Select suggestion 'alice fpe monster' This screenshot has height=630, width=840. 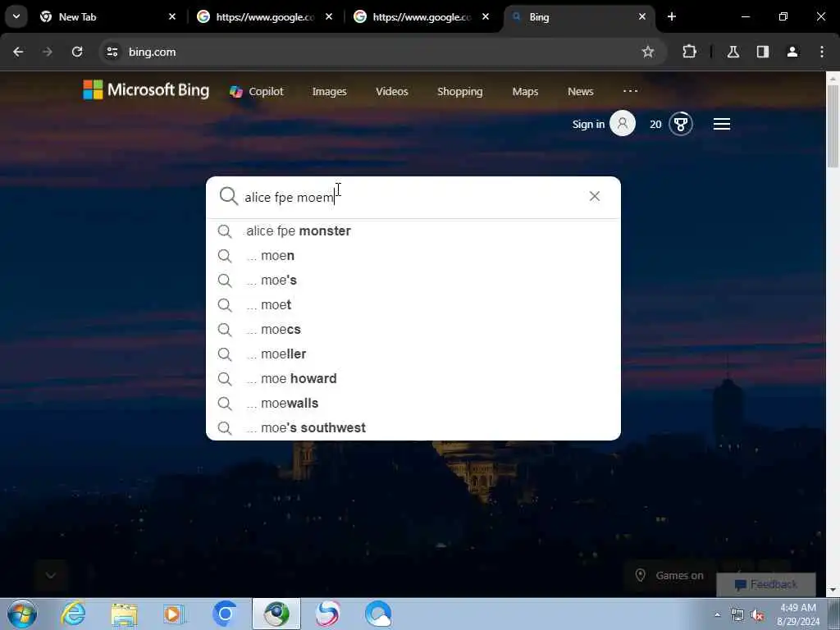click(413, 231)
